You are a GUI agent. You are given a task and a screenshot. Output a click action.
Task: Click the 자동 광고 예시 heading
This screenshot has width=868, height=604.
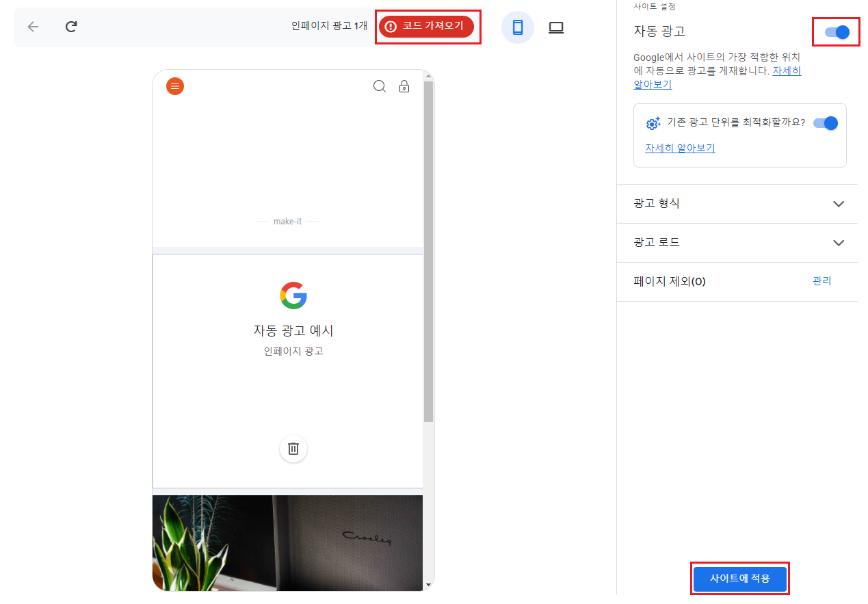click(293, 330)
